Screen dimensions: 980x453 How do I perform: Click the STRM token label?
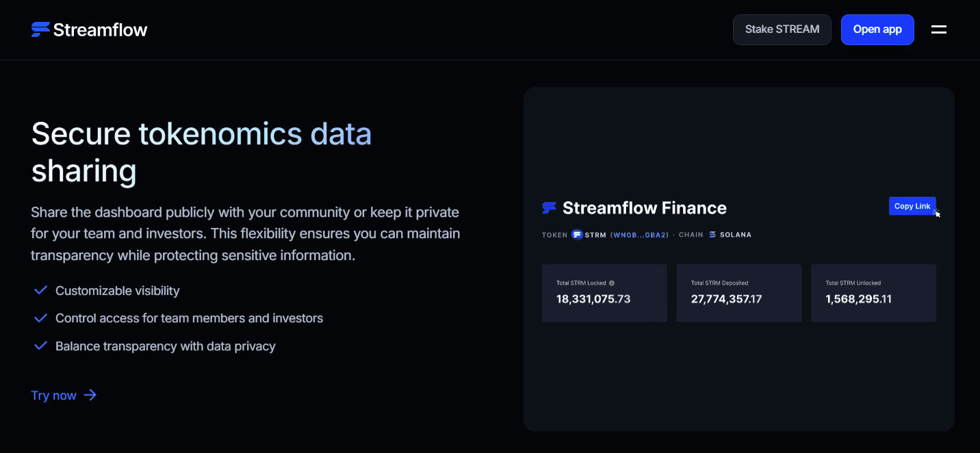(x=595, y=235)
